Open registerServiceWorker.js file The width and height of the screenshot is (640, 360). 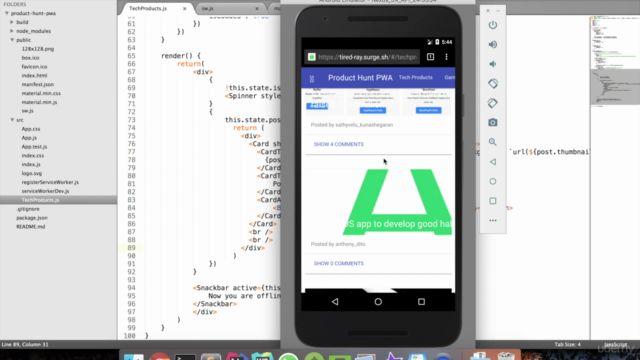pyautogui.click(x=50, y=182)
